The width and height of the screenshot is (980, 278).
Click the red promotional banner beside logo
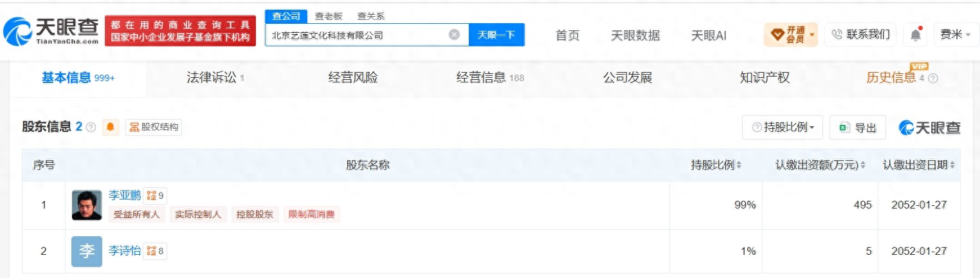click(180, 31)
